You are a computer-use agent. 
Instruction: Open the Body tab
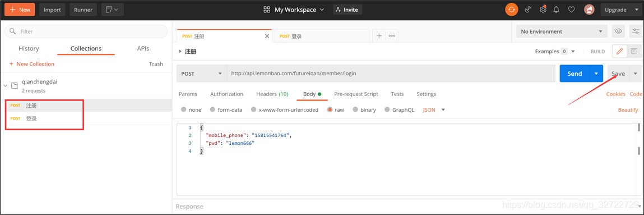[312, 94]
